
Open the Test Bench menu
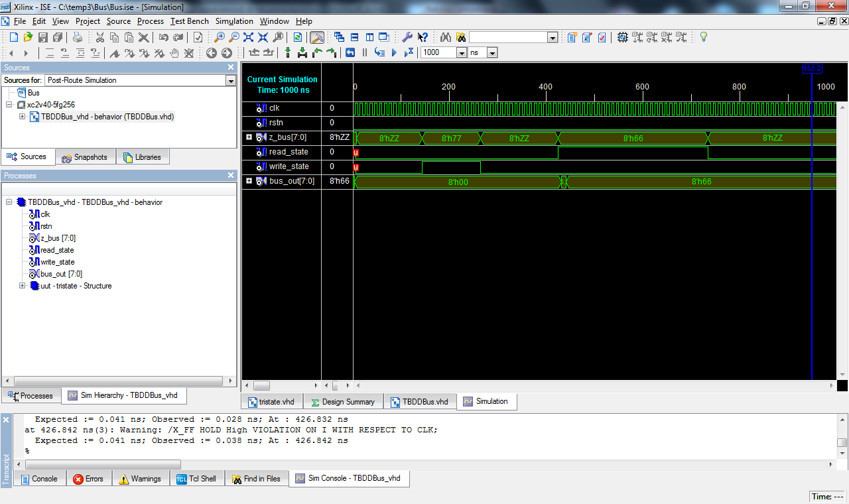(x=190, y=21)
